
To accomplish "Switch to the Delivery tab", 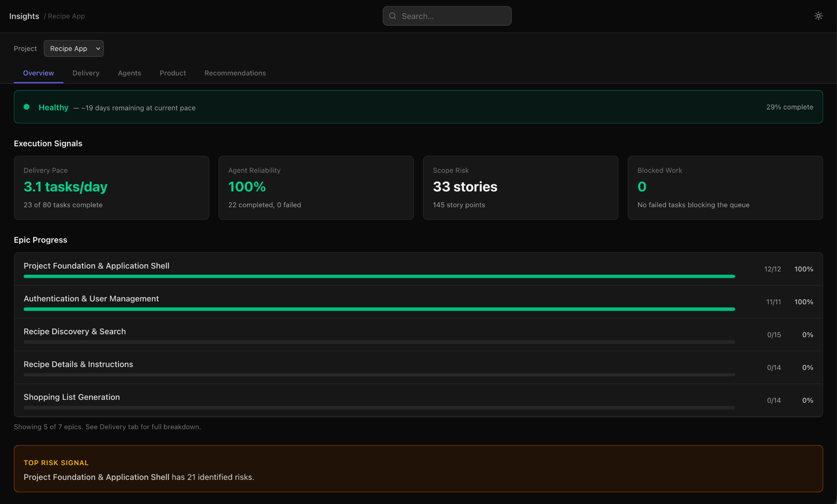I will (x=86, y=73).
